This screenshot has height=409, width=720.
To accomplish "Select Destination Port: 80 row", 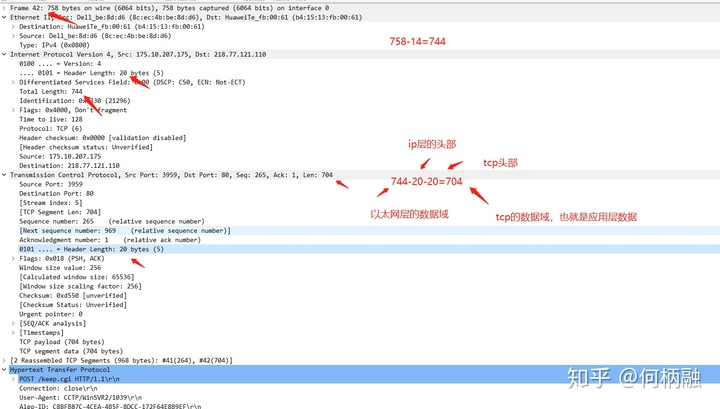I will [x=56, y=194].
